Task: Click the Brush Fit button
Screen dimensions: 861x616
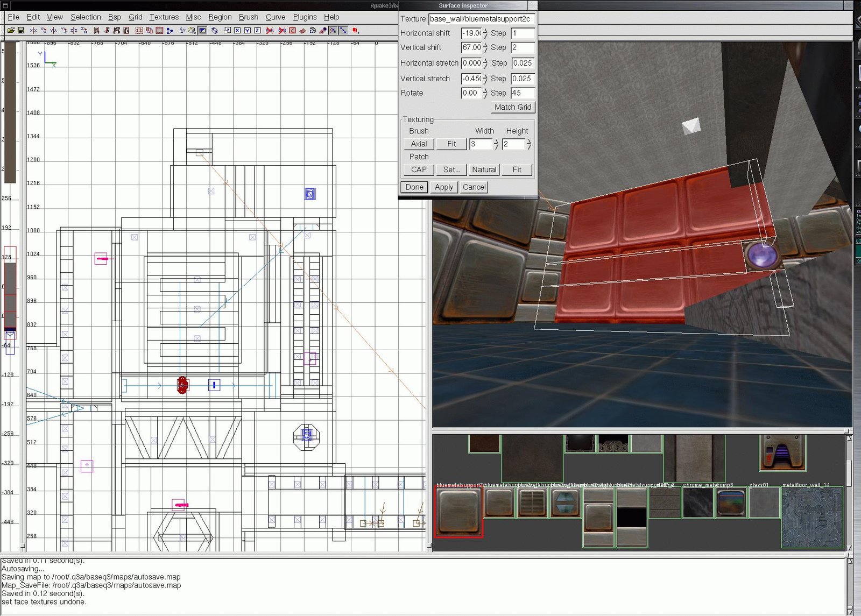Action: point(451,144)
